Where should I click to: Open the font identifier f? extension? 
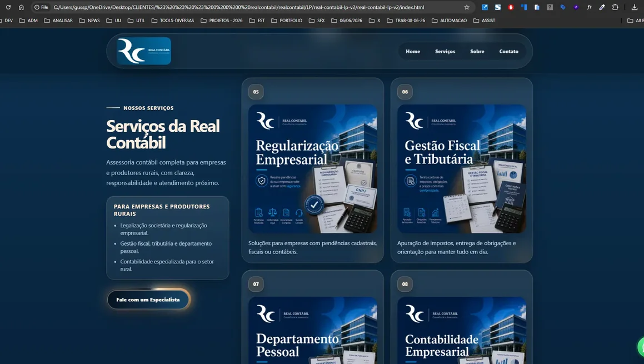point(589,7)
